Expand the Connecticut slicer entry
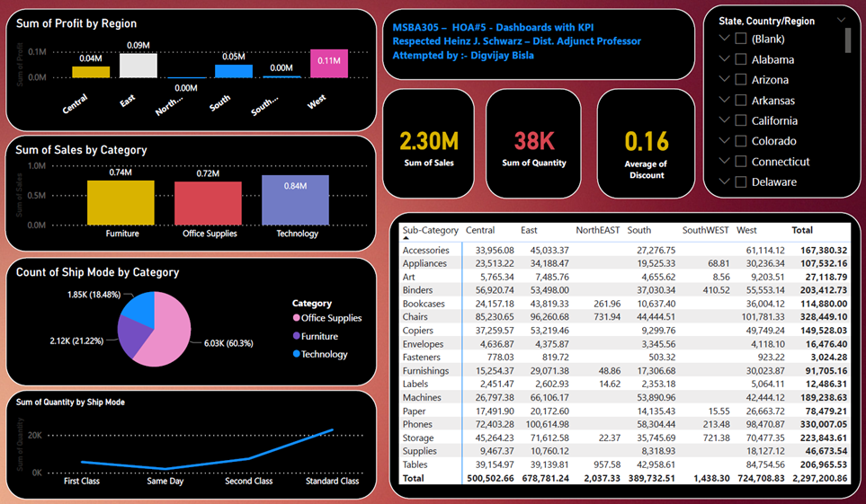866x504 pixels. click(x=724, y=161)
